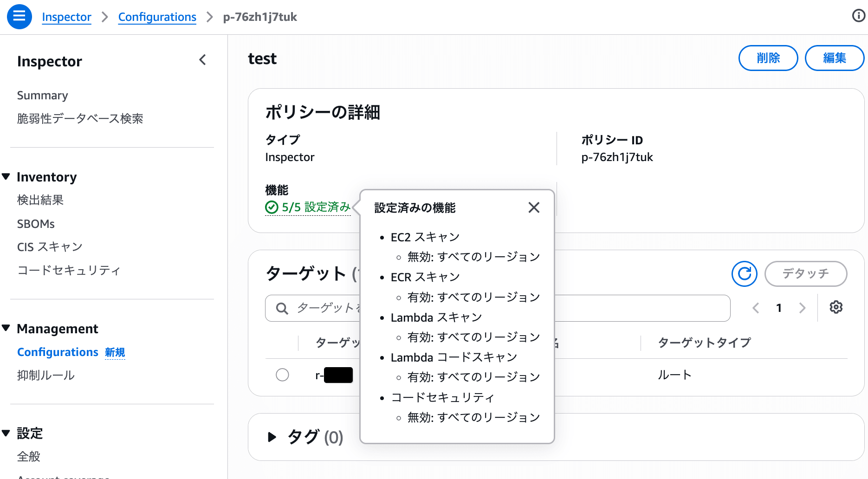Click page number 1 in pagination
The height and width of the screenshot is (479, 868).
(779, 308)
